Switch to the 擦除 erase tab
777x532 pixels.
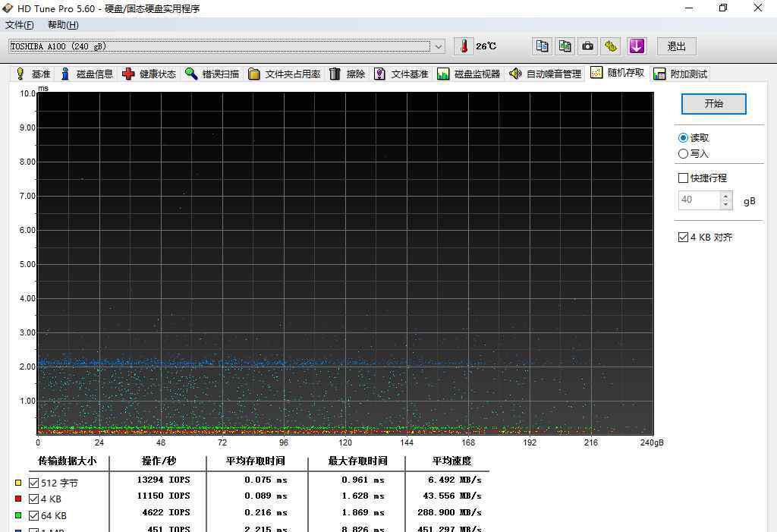pyautogui.click(x=348, y=74)
